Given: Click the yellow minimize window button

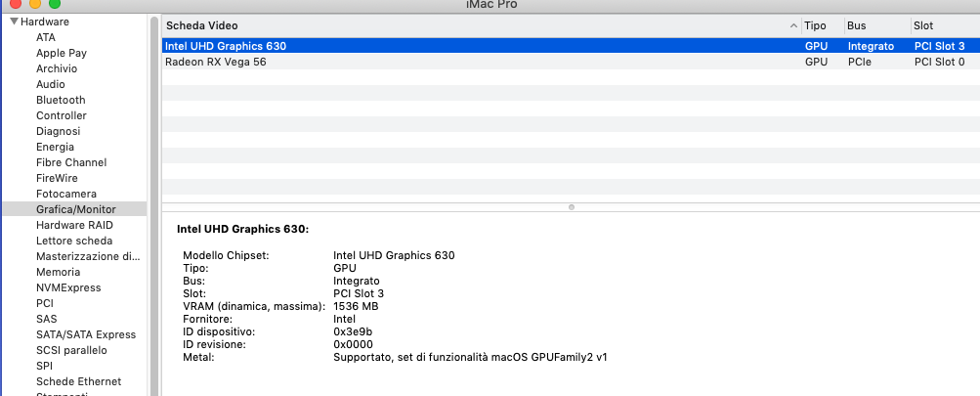Looking at the screenshot, I should [35, 3].
